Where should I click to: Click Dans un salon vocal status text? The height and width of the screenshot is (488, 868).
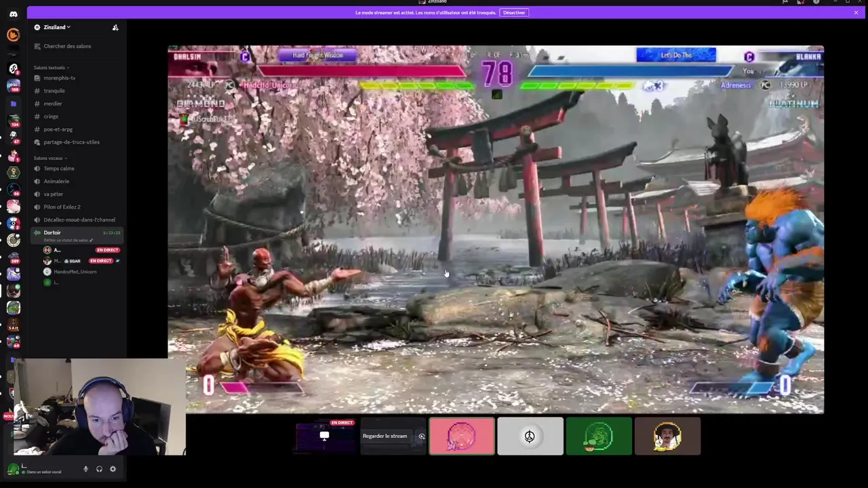[44, 472]
